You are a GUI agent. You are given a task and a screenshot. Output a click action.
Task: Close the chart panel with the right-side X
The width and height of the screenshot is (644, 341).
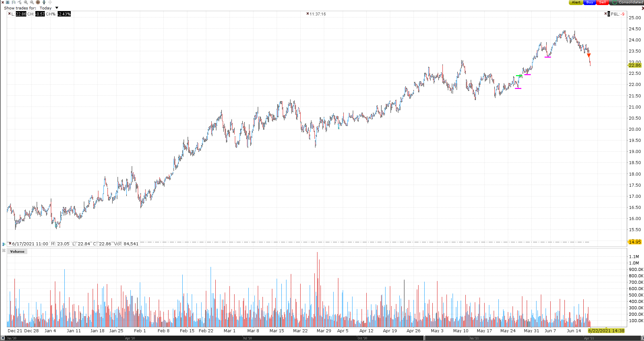coord(642,8)
